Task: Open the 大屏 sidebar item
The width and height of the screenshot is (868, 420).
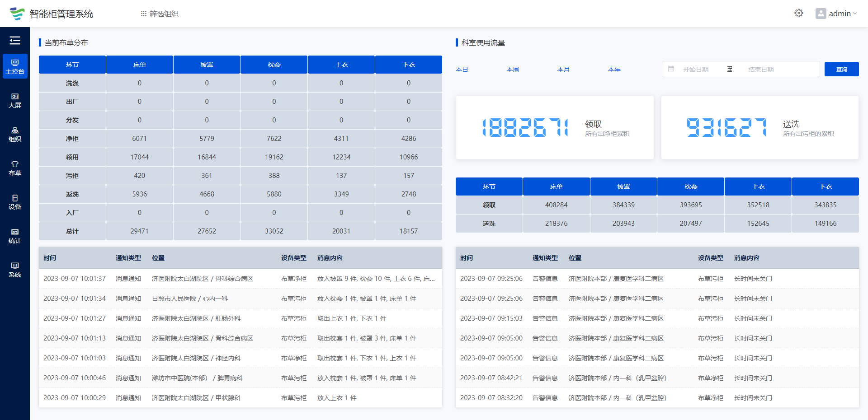Action: click(x=15, y=100)
